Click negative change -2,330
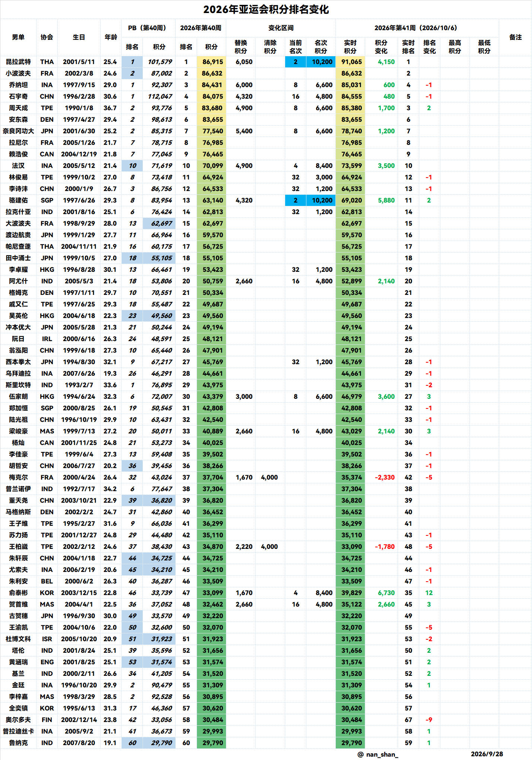The image size is (532, 760). 385,477
